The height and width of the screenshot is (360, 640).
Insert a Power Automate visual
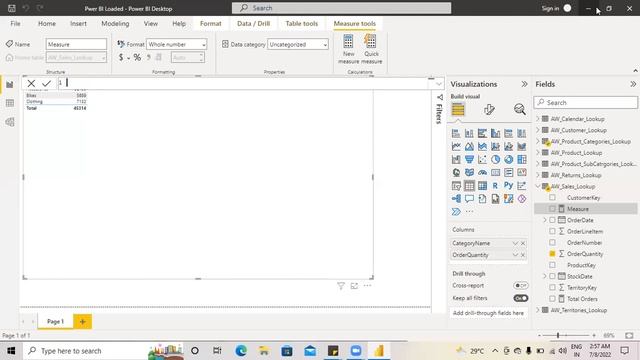point(456,212)
